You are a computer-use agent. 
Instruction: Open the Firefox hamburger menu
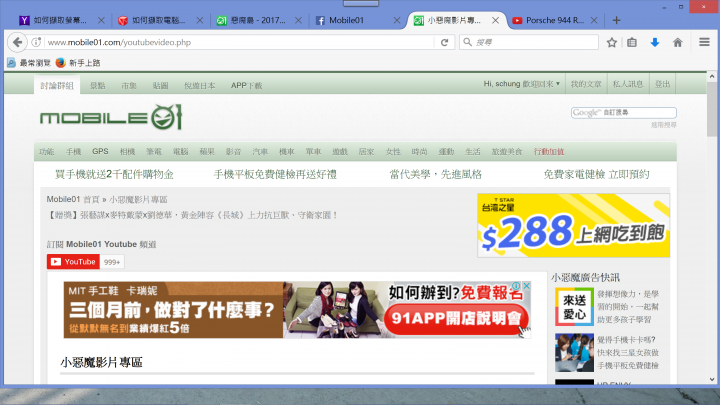[x=704, y=42]
